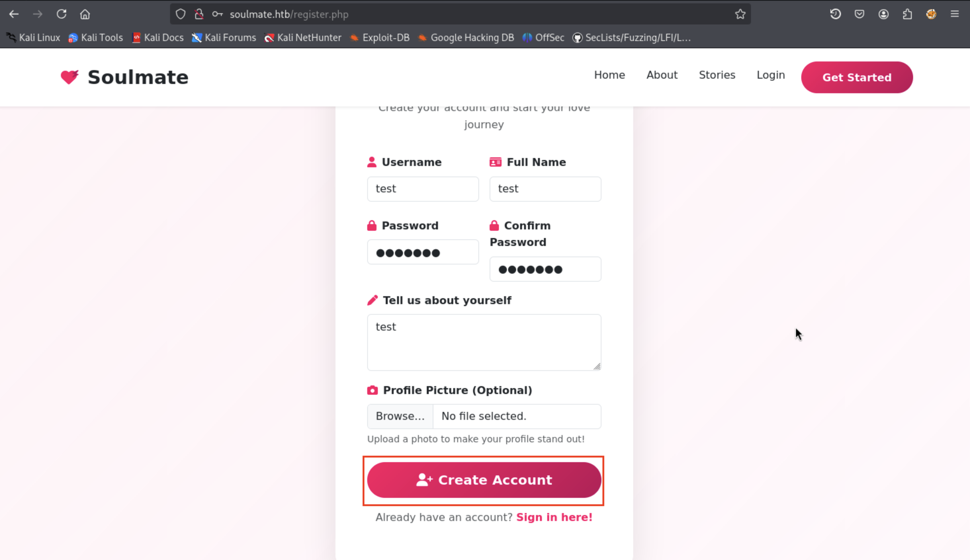Image resolution: width=970 pixels, height=560 pixels.
Task: Click the Firefox account icon
Action: tap(883, 14)
